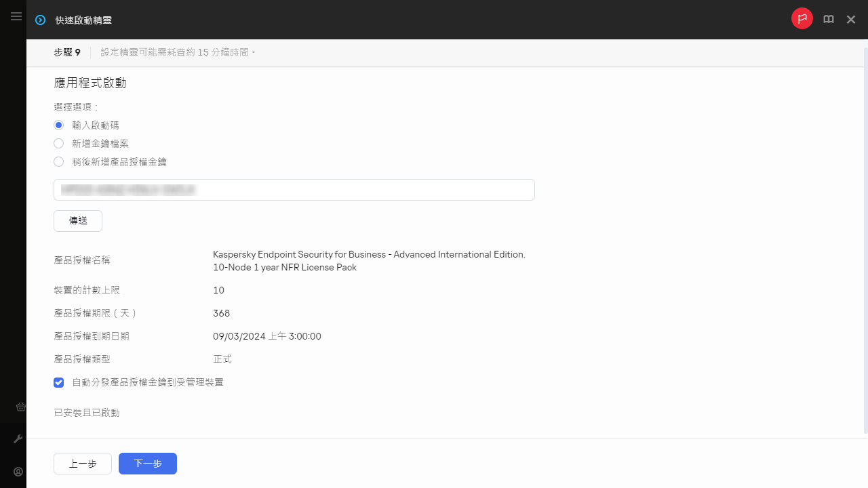This screenshot has height=488, width=868.
Task: Click the device limit value 10
Action: pyautogui.click(x=218, y=290)
